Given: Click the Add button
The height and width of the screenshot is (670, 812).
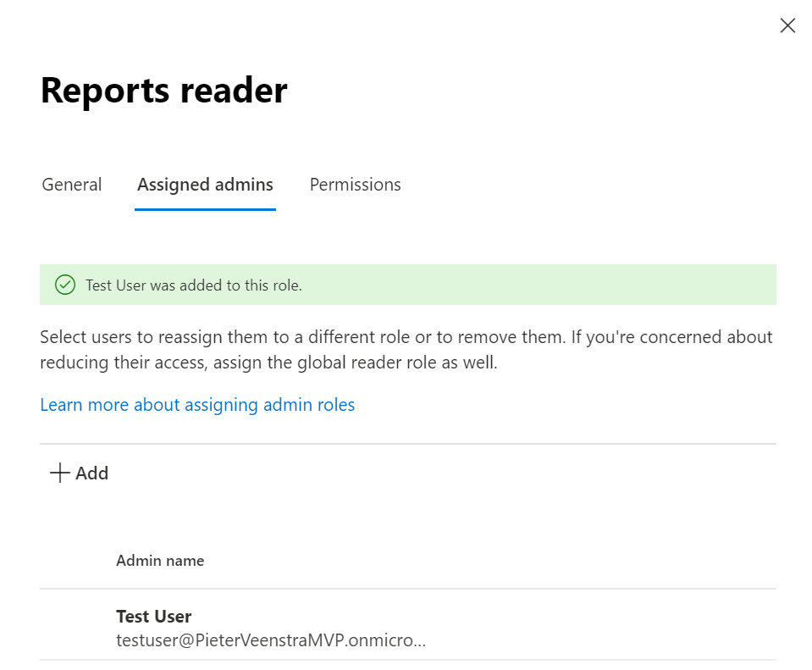Looking at the screenshot, I should [80, 473].
